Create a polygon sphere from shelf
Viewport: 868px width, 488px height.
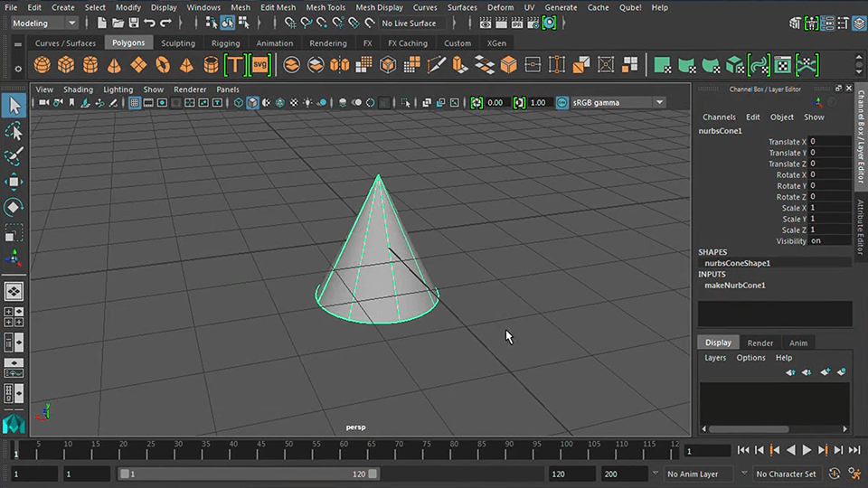(x=42, y=65)
